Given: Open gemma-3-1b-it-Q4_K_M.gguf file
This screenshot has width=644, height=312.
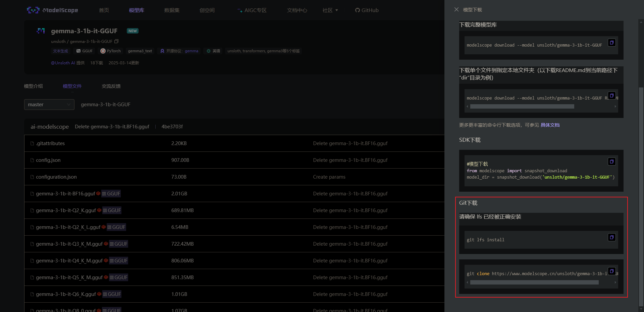Looking at the screenshot, I should point(69,261).
